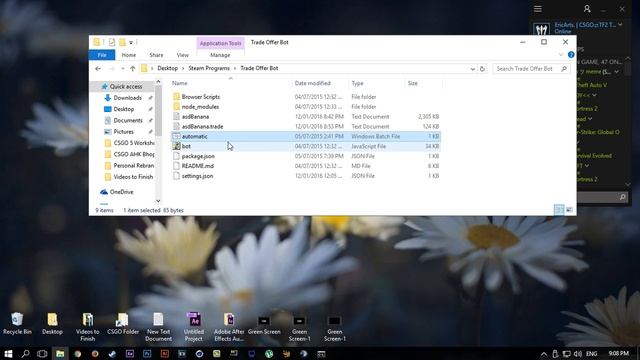Click New Folder quick access toolbar icon
This screenshot has width=640, height=360.
point(122,42)
